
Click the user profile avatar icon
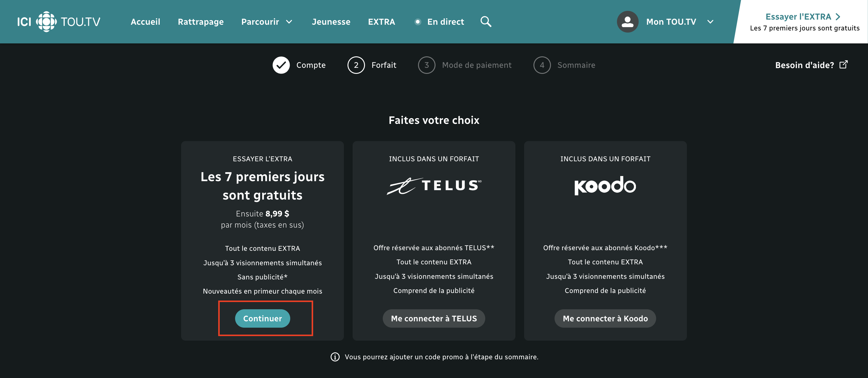[627, 22]
